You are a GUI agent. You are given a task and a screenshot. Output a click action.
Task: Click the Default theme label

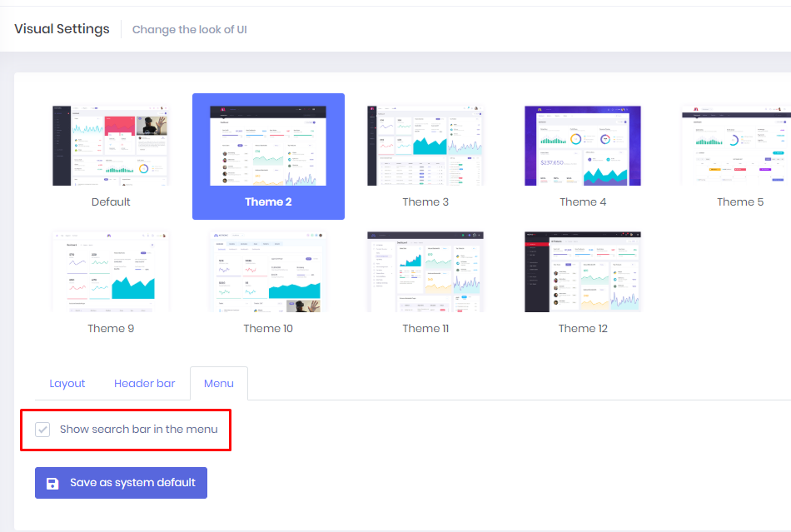click(111, 201)
